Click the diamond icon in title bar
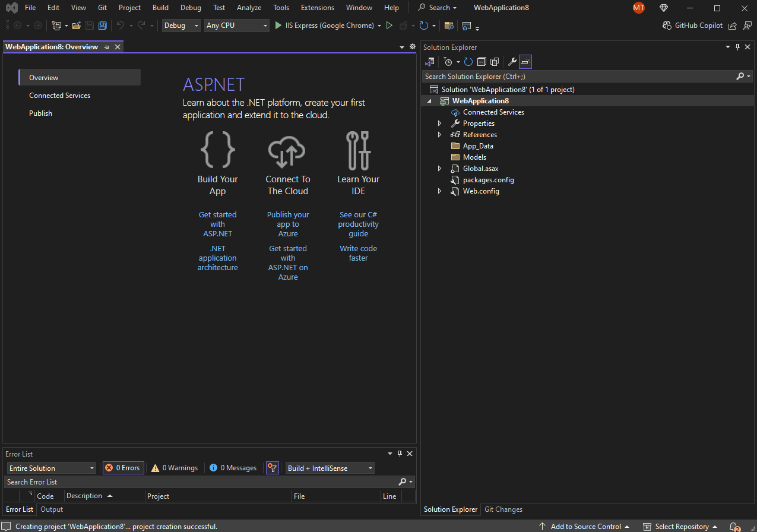 (664, 8)
